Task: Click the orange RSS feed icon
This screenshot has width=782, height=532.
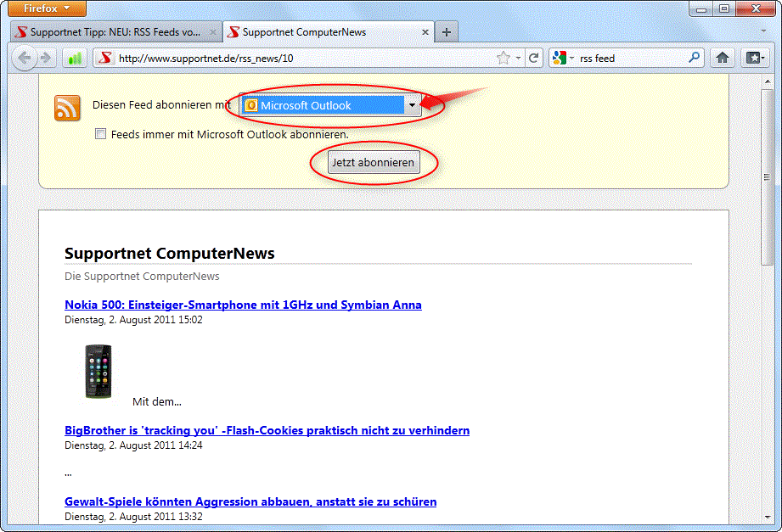Action: click(67, 108)
